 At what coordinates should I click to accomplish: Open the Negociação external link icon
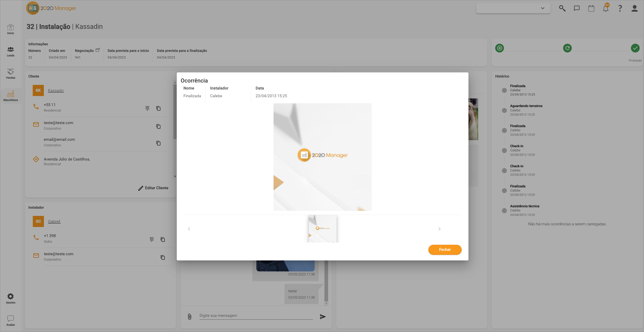click(x=98, y=50)
